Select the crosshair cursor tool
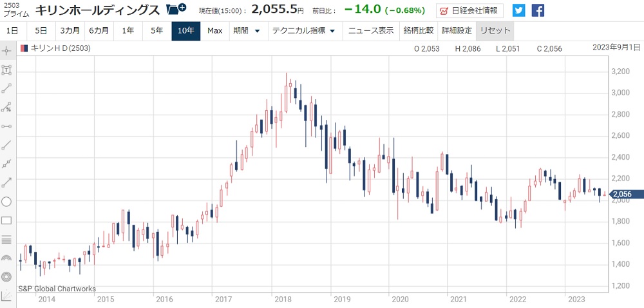Viewport: 644px width, 308px height. click(x=6, y=52)
